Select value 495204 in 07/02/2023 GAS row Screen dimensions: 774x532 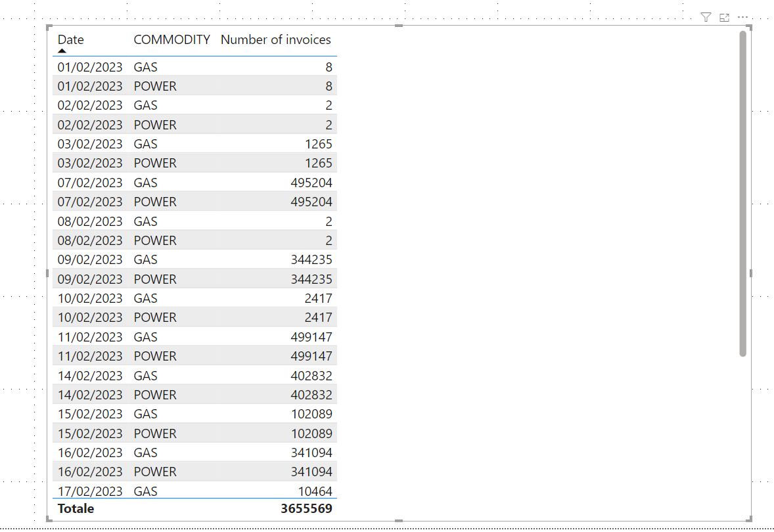click(x=311, y=183)
